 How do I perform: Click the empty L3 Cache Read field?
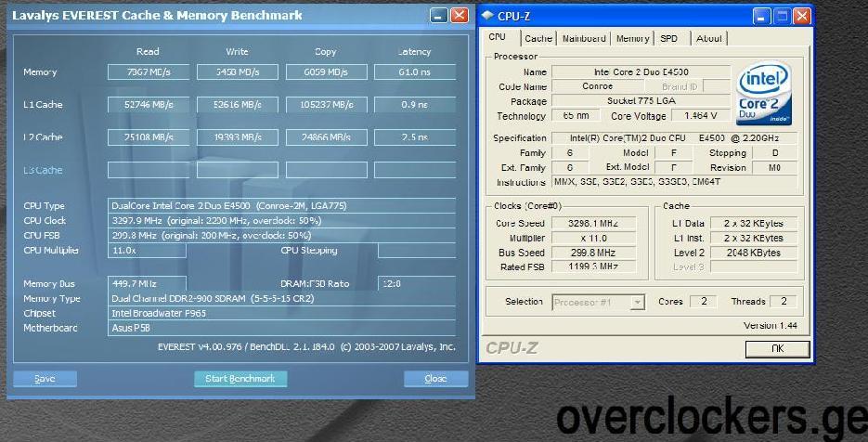[149, 170]
